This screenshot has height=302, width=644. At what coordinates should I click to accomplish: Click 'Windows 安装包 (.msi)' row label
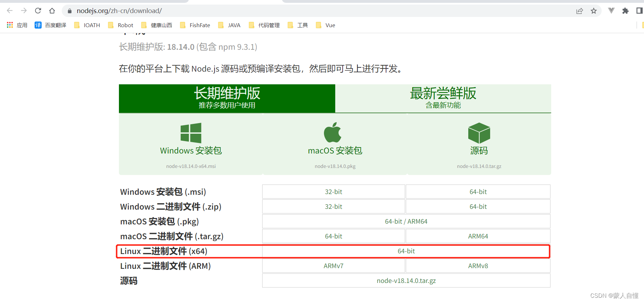163,192
